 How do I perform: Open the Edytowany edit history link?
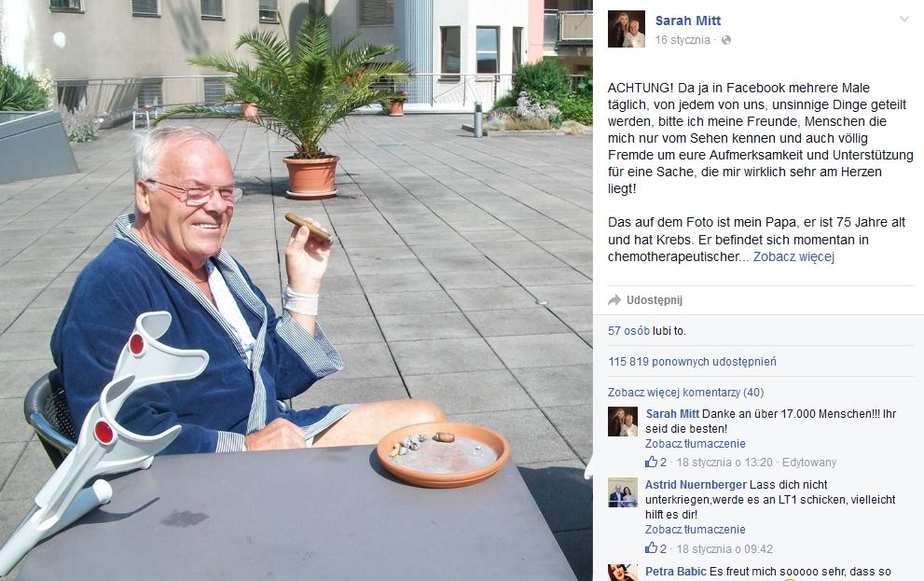pyautogui.click(x=809, y=462)
